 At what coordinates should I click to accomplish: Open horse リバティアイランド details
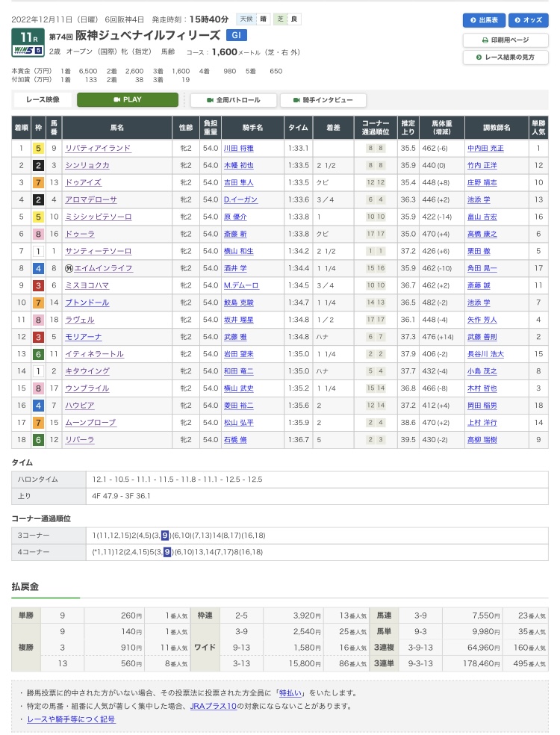point(98,148)
